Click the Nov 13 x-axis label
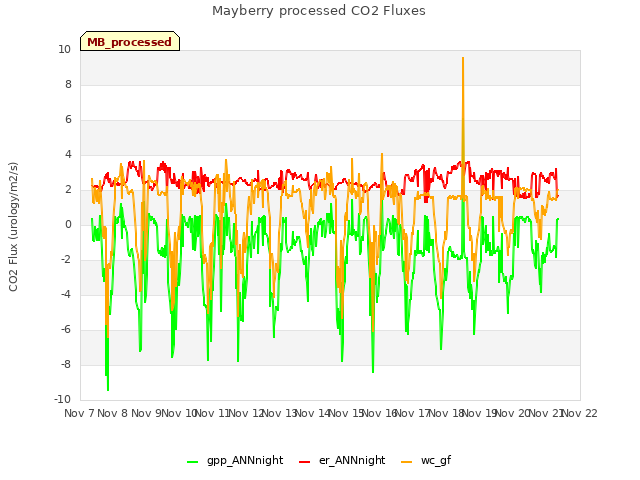The width and height of the screenshot is (640, 480). pos(279,413)
